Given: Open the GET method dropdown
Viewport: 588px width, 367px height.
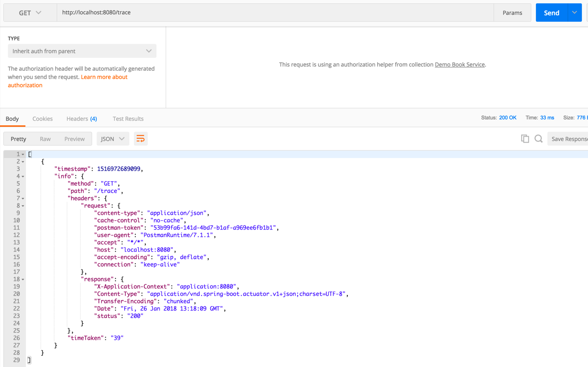Looking at the screenshot, I should point(29,12).
